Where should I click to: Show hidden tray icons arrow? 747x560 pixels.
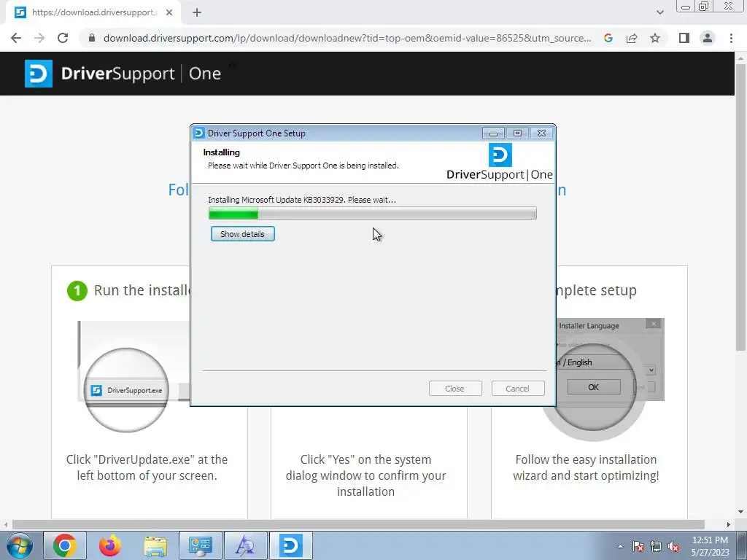tap(620, 546)
